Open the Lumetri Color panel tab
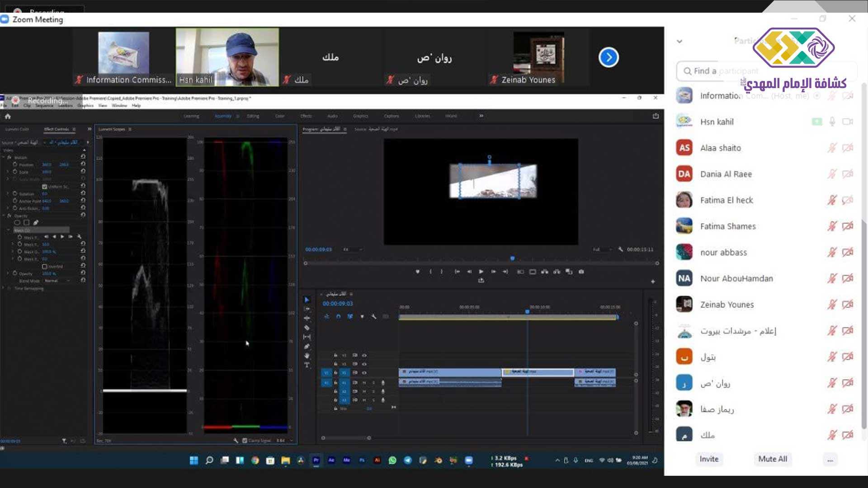The height and width of the screenshot is (488, 868). tap(17, 129)
